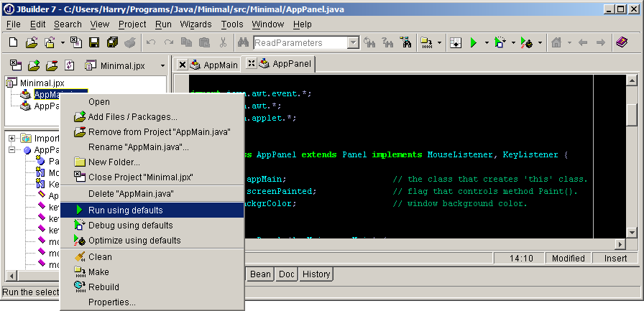
Task: Open the Tools menu
Action: point(232,24)
